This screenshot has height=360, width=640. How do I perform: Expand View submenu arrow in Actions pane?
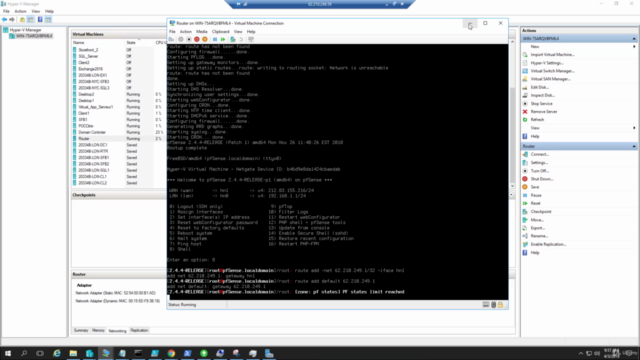point(634,128)
